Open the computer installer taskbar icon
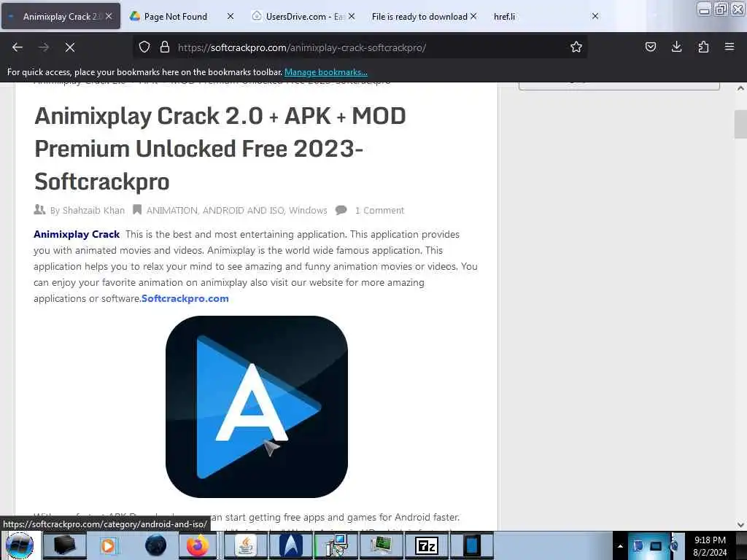Image resolution: width=747 pixels, height=560 pixels. 336,545
